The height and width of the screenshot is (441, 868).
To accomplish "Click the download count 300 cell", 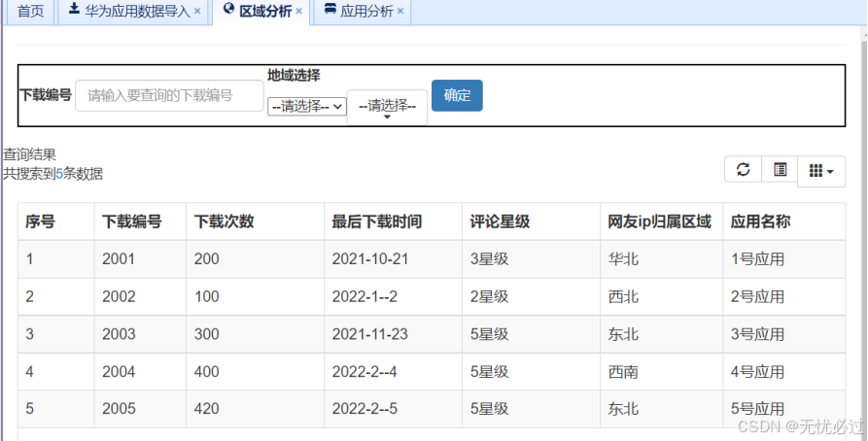I will point(256,334).
